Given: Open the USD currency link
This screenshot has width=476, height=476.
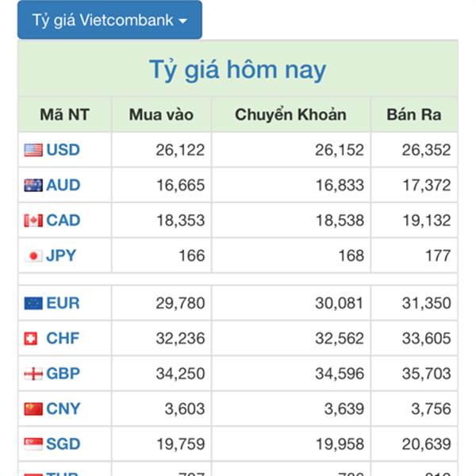Looking at the screenshot, I should tap(63, 150).
